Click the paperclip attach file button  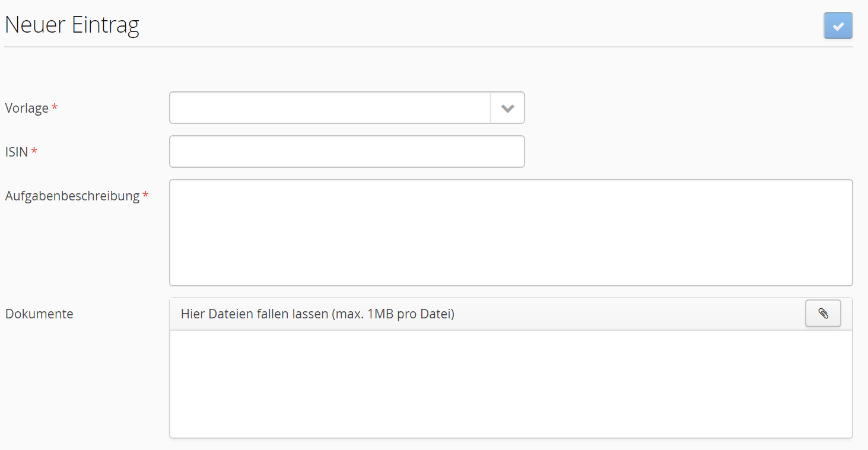point(823,314)
